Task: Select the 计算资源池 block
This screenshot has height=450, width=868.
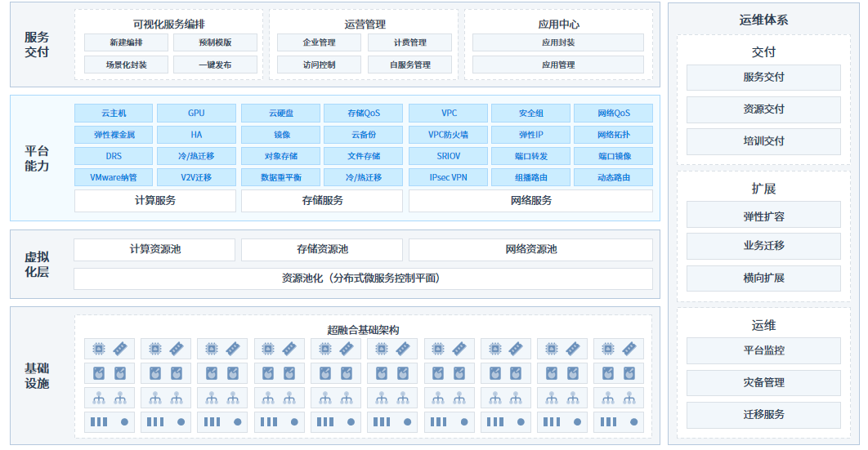Action: 154,249
